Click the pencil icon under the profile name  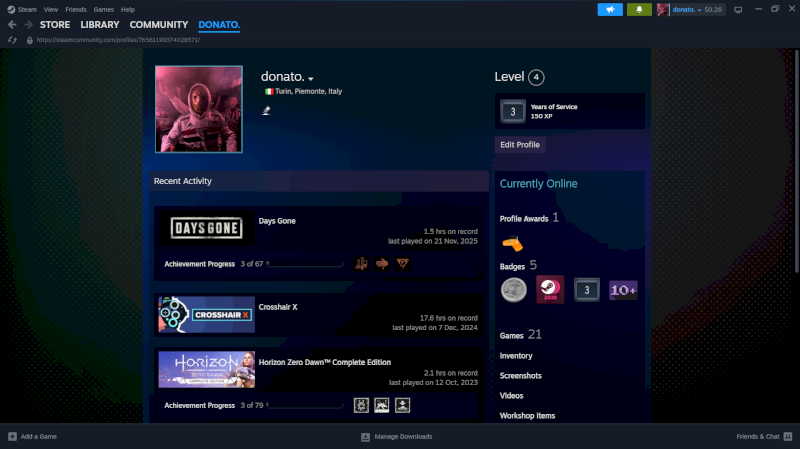[x=266, y=111]
